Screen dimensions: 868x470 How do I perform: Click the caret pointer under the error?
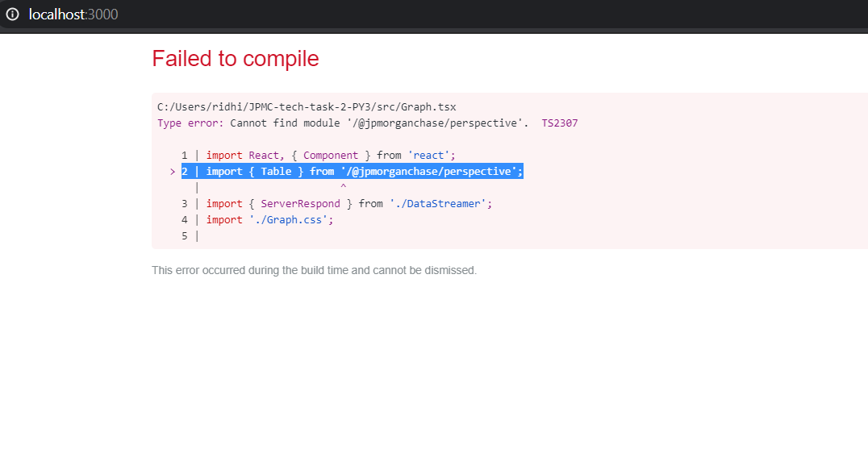pos(342,187)
